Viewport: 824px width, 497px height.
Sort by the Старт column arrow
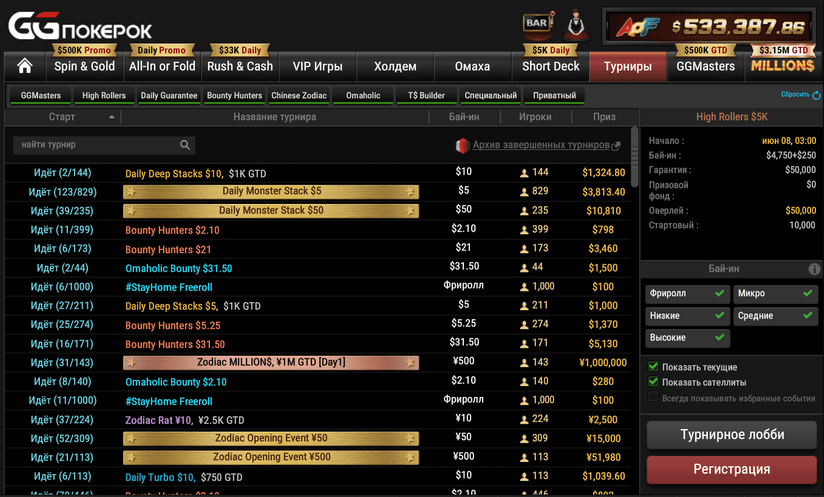111,117
